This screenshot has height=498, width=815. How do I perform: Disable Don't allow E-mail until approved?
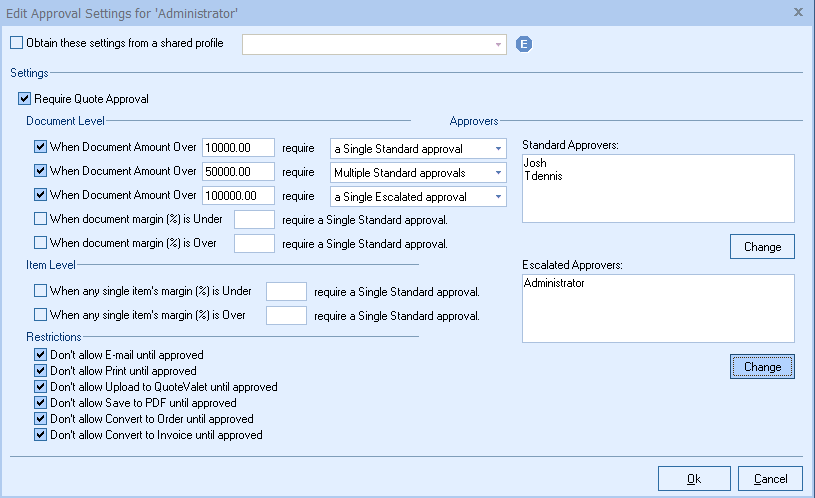(x=40, y=355)
